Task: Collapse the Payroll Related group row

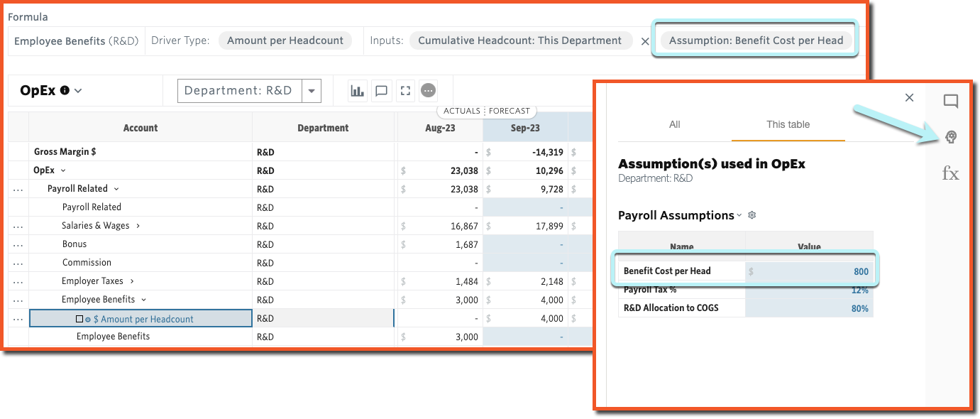Action: pyautogui.click(x=116, y=189)
